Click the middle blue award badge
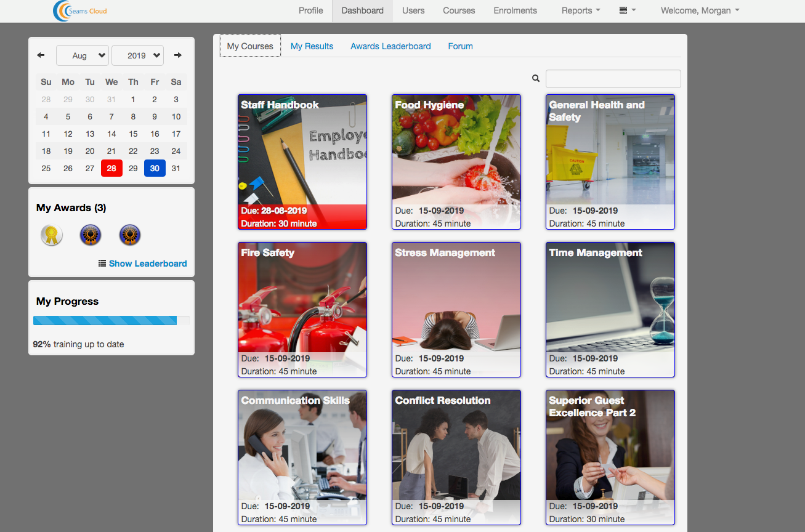This screenshot has height=532, width=805. click(91, 235)
